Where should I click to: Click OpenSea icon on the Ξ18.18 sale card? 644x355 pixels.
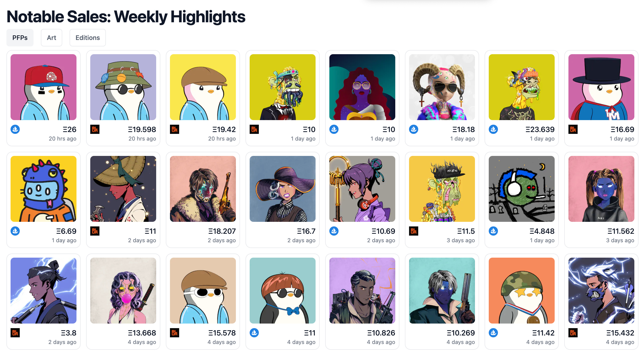point(413,129)
